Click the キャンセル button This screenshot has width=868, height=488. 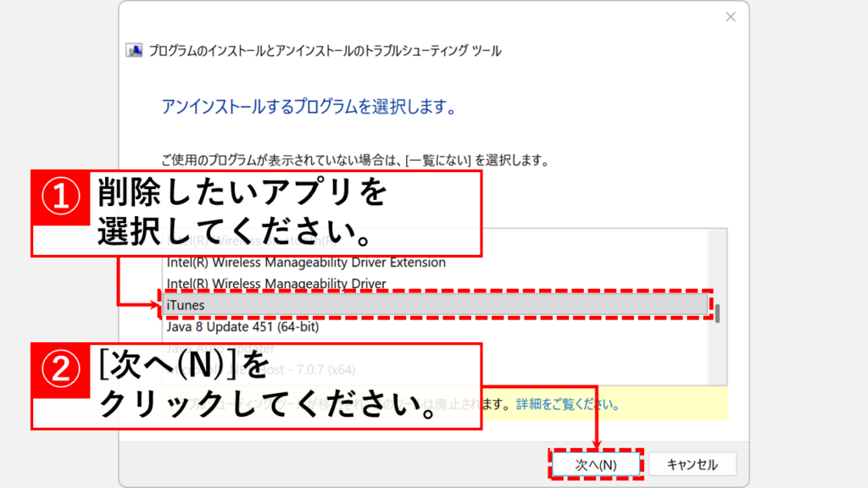pos(692,464)
